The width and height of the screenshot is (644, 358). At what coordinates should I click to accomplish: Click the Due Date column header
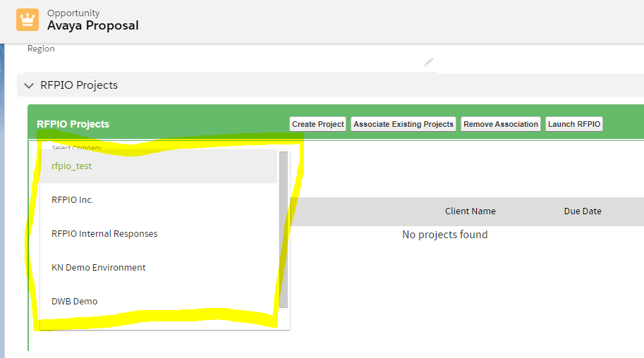coord(583,211)
